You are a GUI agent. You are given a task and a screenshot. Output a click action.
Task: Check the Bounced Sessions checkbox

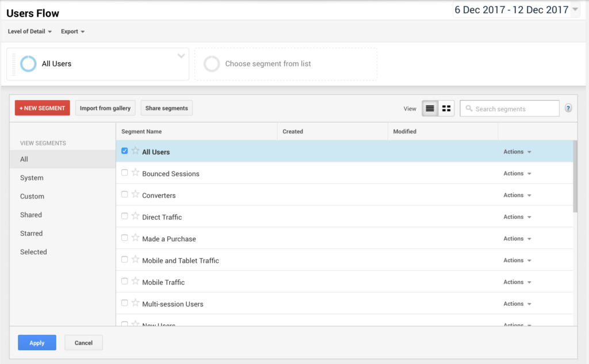tap(124, 173)
